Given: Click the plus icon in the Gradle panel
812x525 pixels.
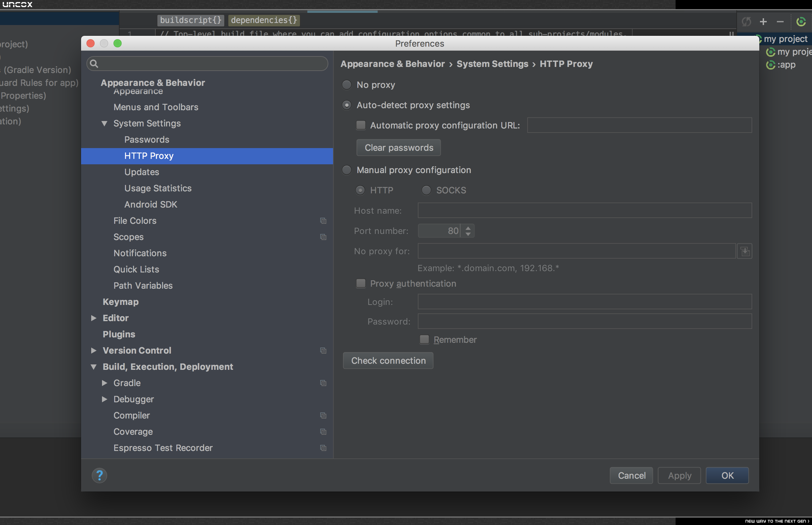Looking at the screenshot, I should (x=763, y=22).
